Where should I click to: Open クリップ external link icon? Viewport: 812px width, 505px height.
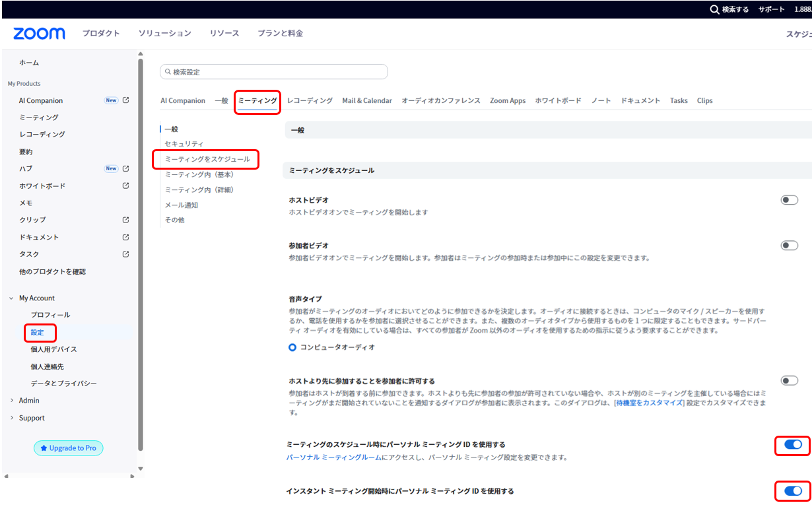(126, 220)
